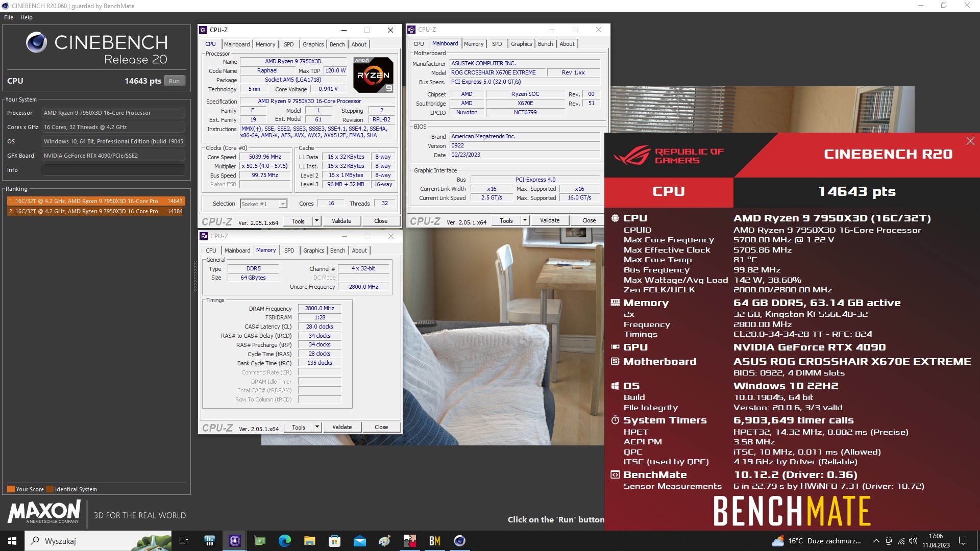Screen dimensions: 980x551
Task: Close the BenchMate result overlay with X
Action: click(x=970, y=141)
